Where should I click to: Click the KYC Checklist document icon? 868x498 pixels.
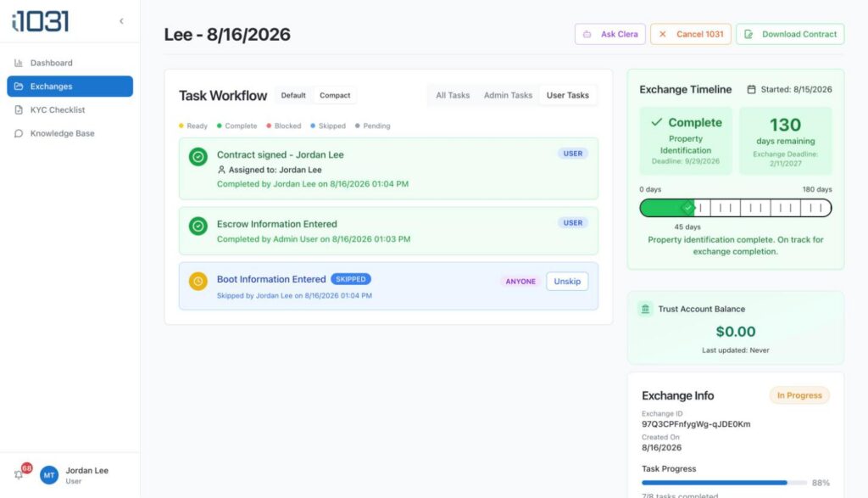point(19,109)
